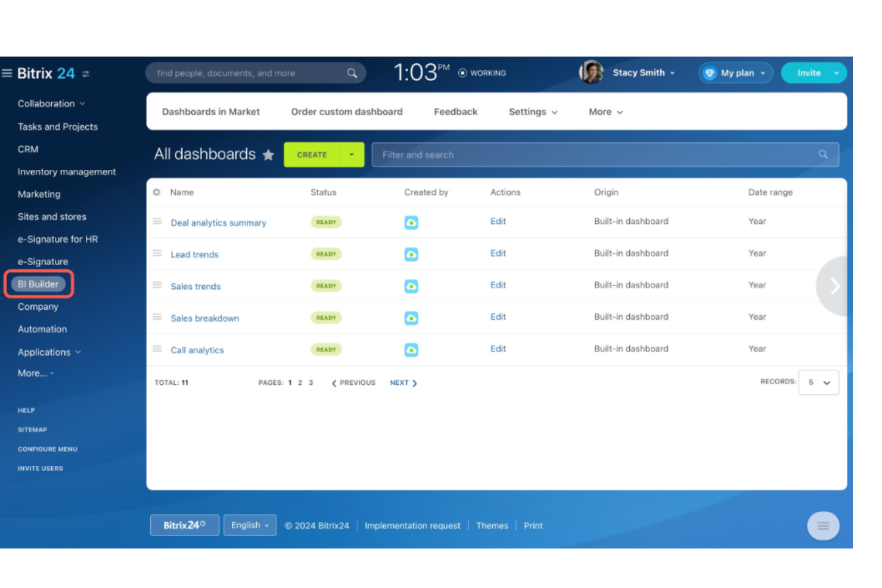This screenshot has width=882, height=588.
Task: Click SITEMAP link in sidebar
Action: coord(32,430)
